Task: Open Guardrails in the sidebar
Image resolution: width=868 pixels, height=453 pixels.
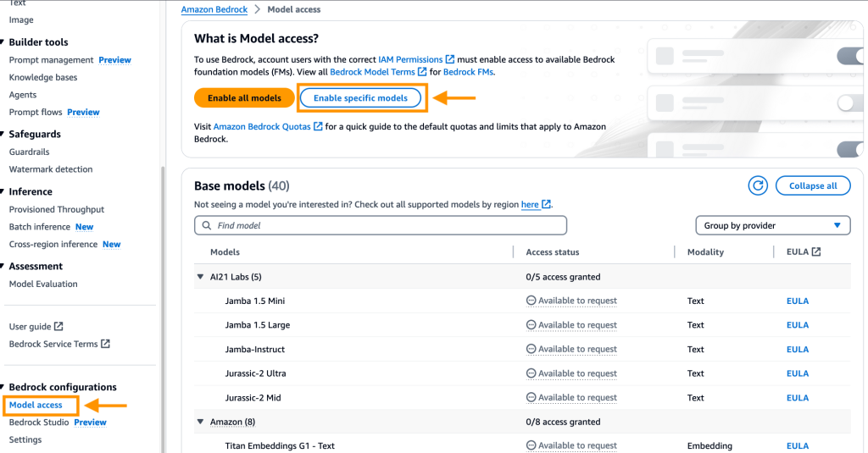Action: tap(29, 152)
